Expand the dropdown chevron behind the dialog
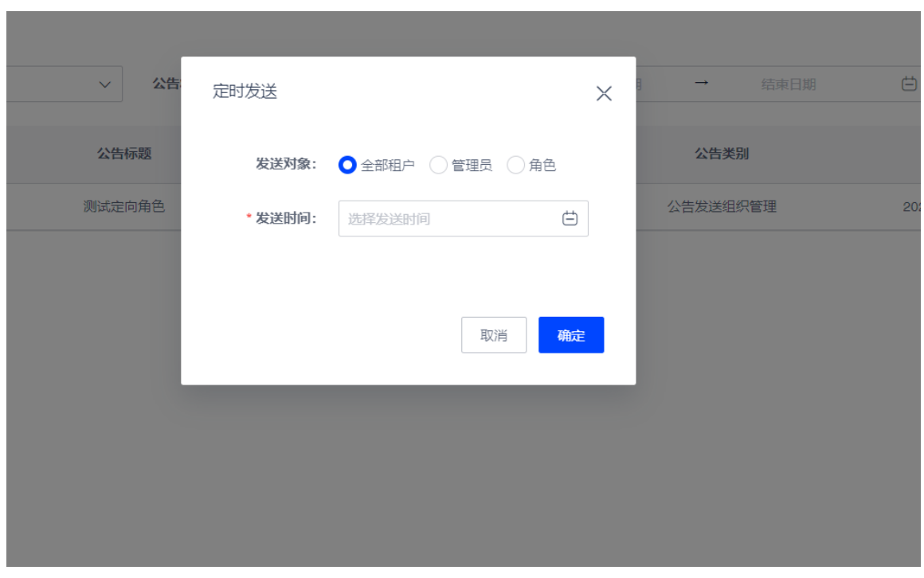Image resolution: width=924 pixels, height=578 pixels. click(x=105, y=84)
